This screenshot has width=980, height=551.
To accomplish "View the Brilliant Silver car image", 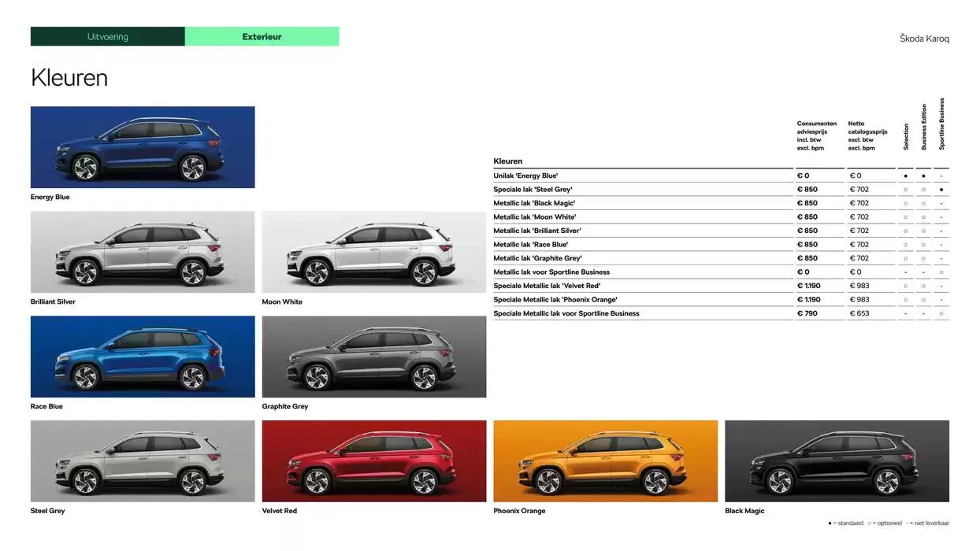I will (142, 251).
